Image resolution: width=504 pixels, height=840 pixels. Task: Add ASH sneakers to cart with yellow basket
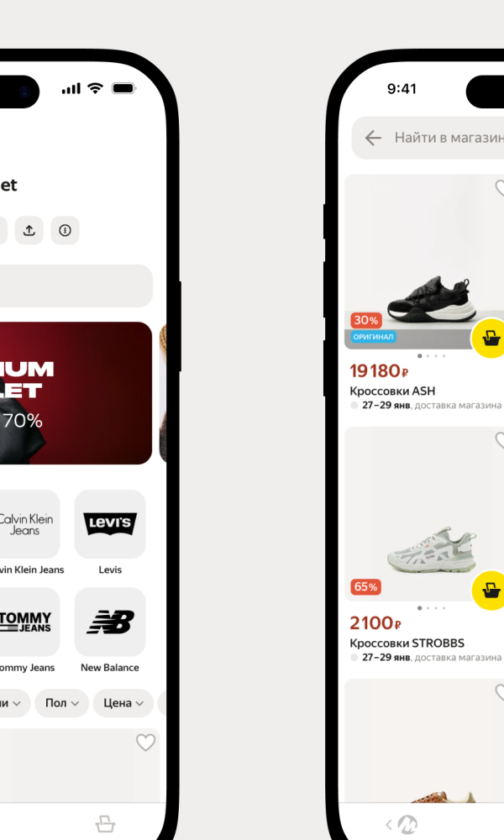click(x=490, y=338)
